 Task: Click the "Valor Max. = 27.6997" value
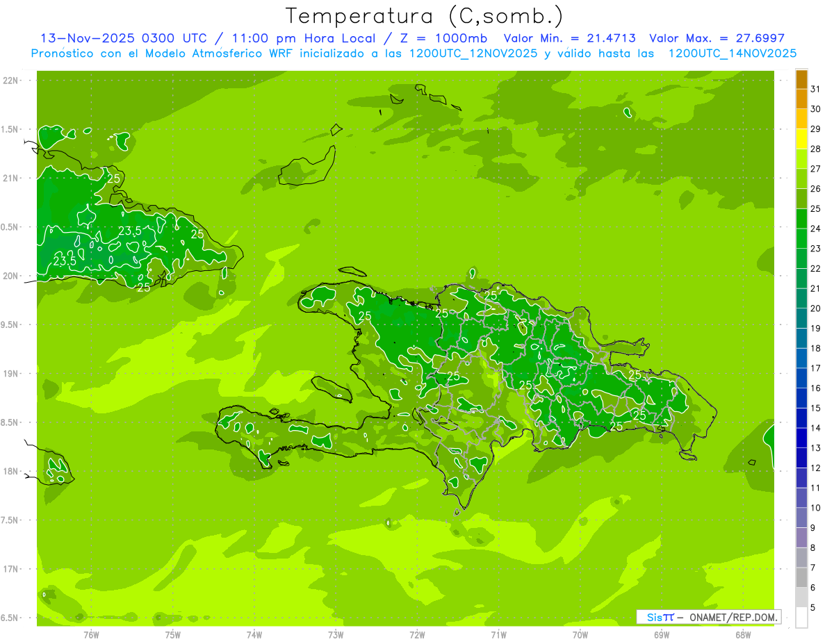[717, 38]
